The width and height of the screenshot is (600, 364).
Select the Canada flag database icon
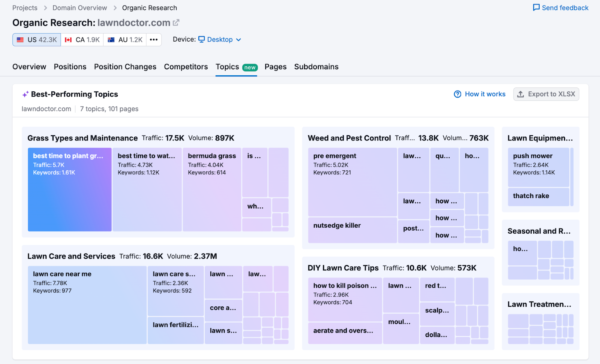click(68, 40)
